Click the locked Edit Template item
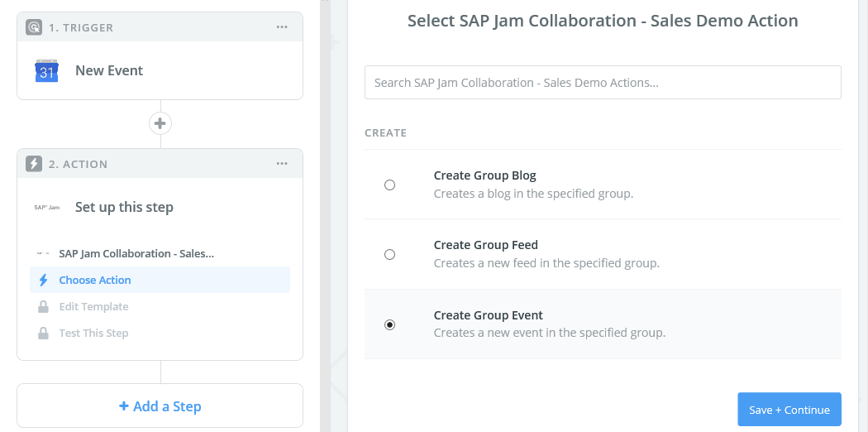Screen dimensions: 868x432 click(160, 307)
